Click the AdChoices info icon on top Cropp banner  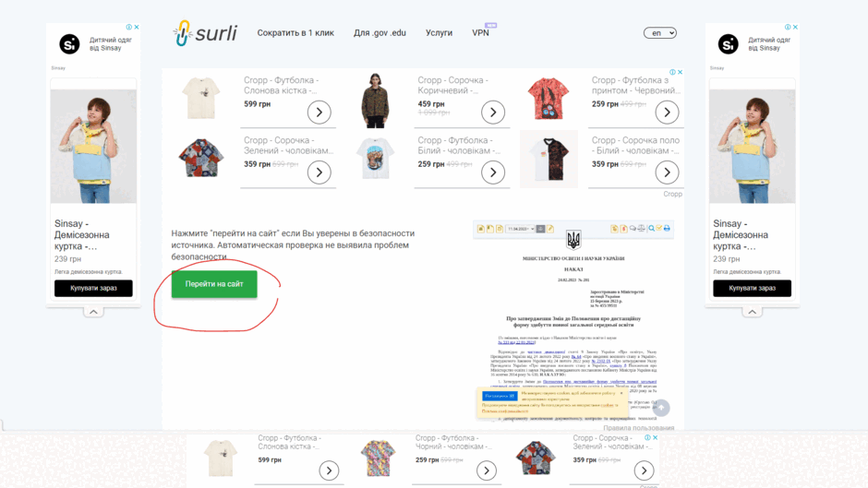pos(672,72)
